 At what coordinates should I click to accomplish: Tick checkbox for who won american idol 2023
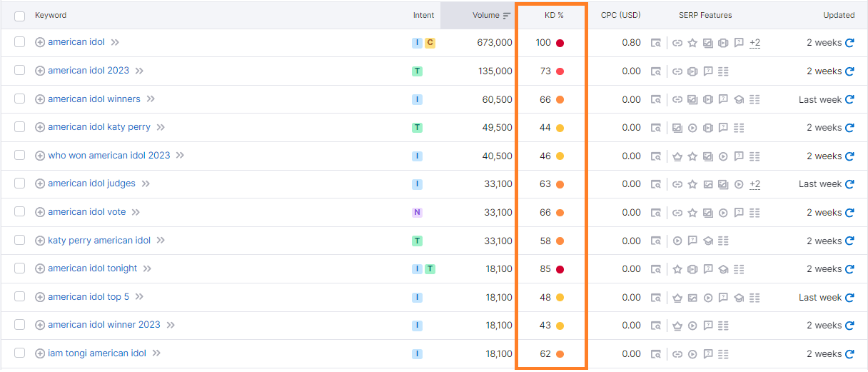(19, 156)
